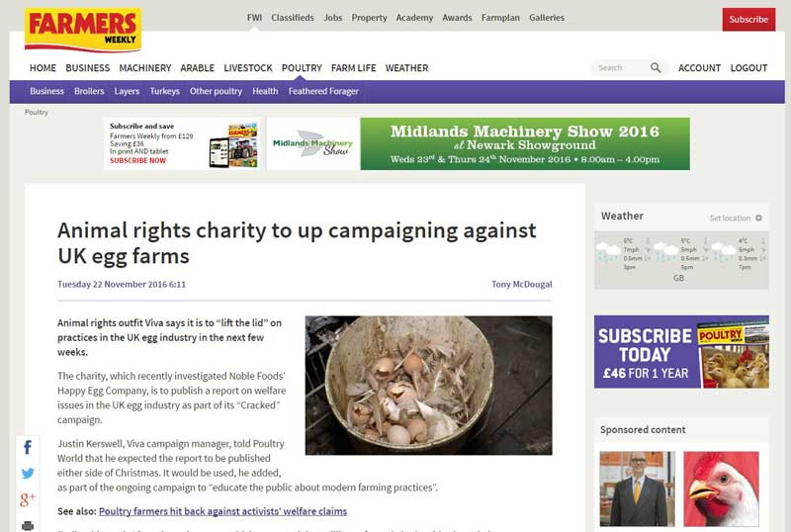Open weather location gear icon

(x=758, y=219)
